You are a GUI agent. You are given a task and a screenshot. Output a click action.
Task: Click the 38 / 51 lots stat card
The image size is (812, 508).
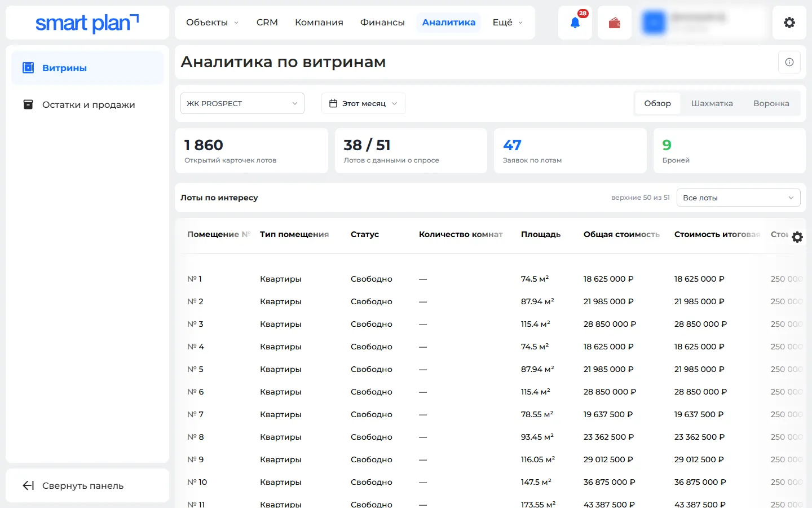(411, 151)
